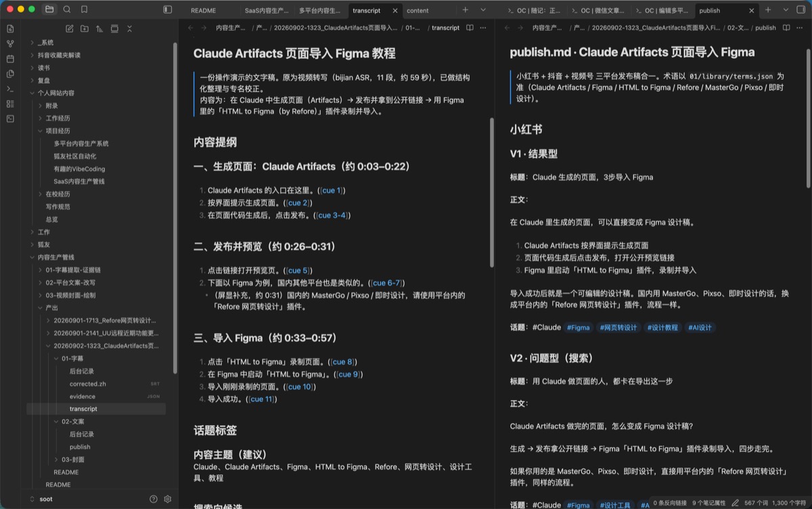Click the templates copy icon in ribbon

tap(9, 74)
